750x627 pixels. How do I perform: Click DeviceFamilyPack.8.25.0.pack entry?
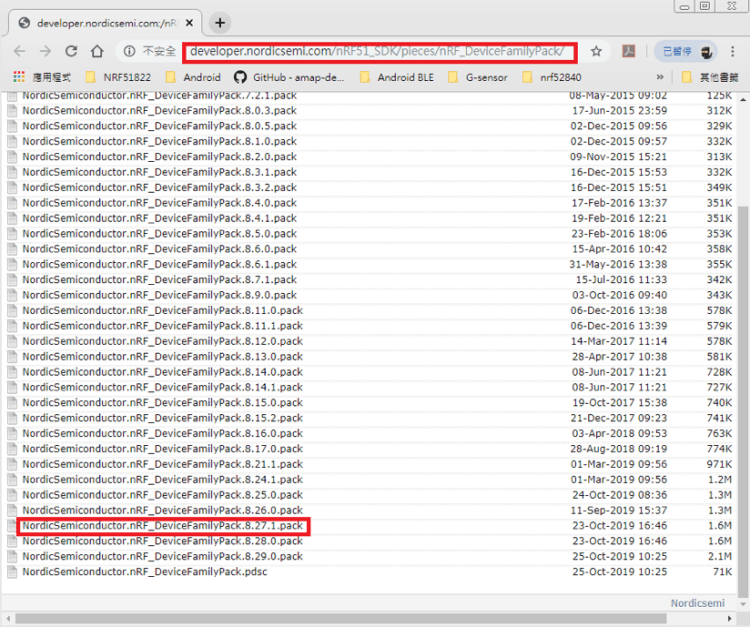point(163,495)
